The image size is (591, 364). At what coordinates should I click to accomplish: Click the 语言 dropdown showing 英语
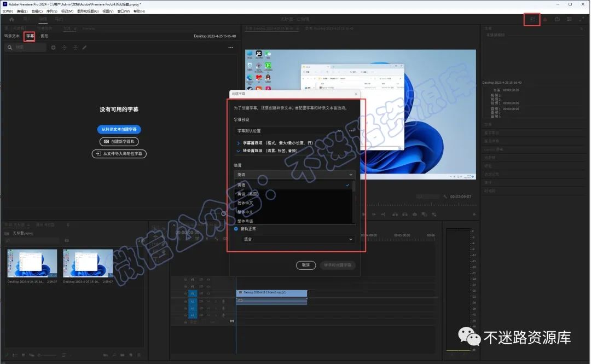pos(294,175)
